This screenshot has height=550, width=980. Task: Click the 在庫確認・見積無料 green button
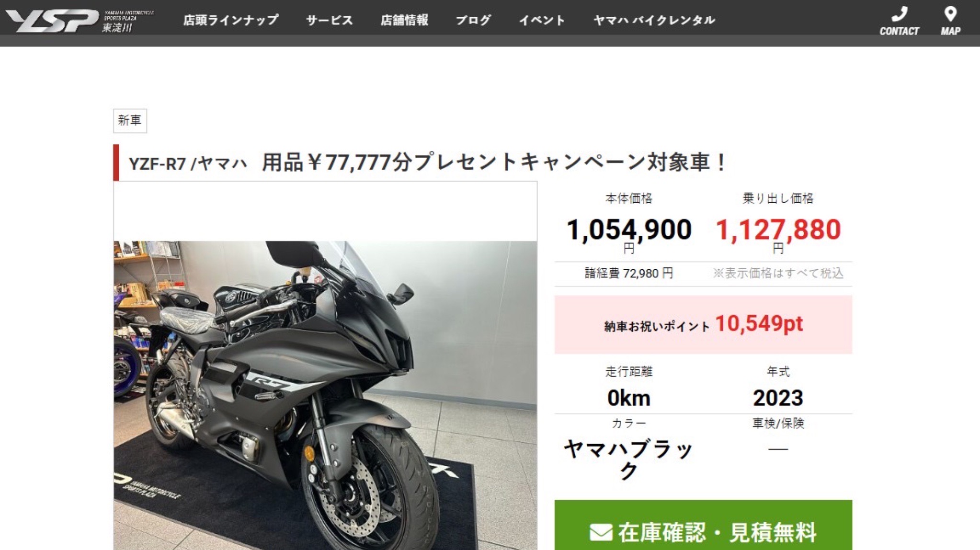click(703, 525)
